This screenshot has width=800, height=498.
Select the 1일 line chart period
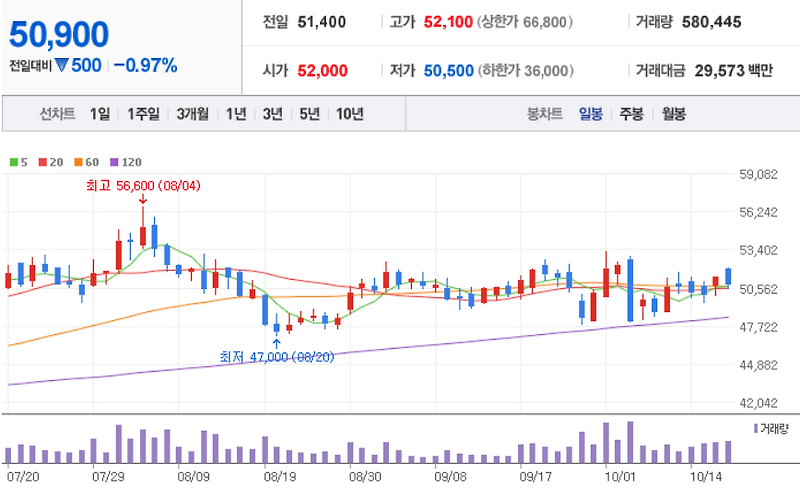(x=100, y=113)
